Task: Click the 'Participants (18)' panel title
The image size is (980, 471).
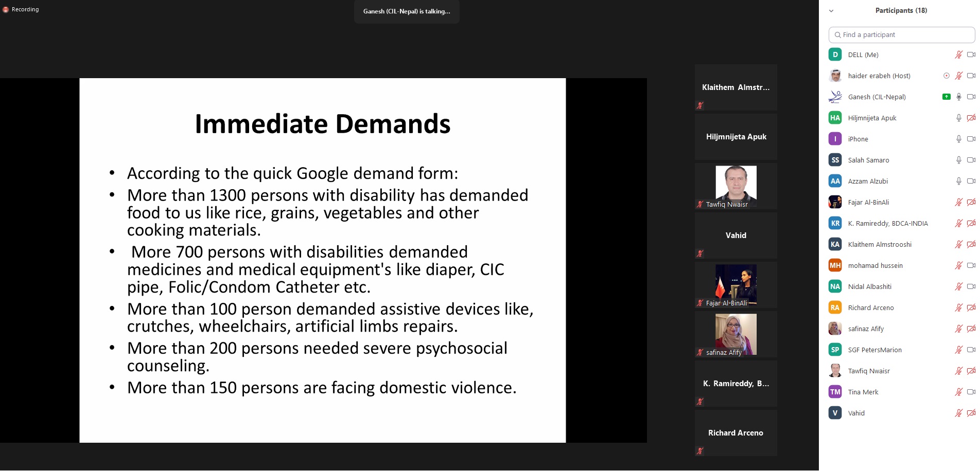Action: [x=901, y=10]
